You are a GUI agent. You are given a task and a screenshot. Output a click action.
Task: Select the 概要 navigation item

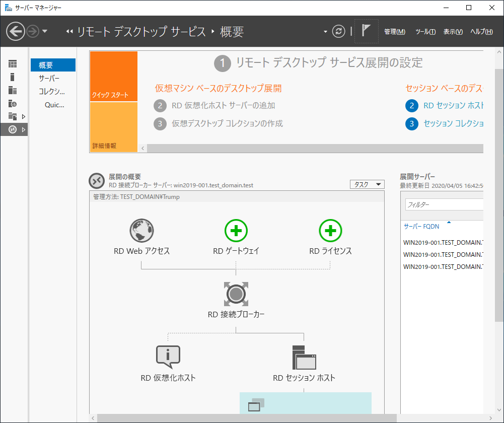tap(53, 65)
